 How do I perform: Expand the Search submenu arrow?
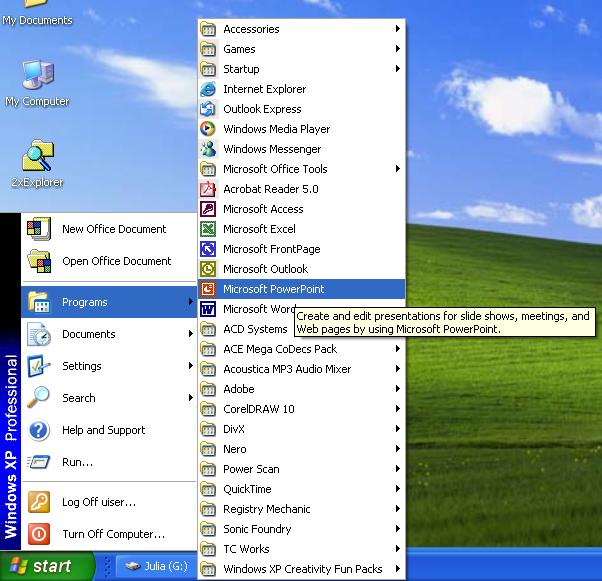click(190, 397)
